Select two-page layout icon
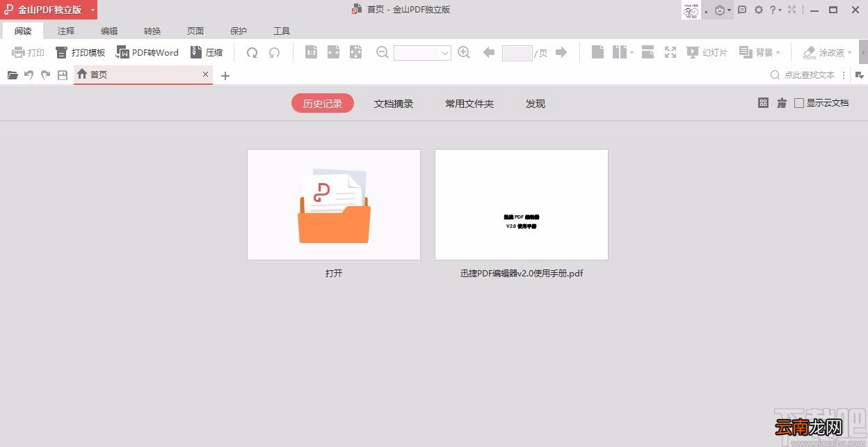The width and height of the screenshot is (868, 447). pos(620,52)
